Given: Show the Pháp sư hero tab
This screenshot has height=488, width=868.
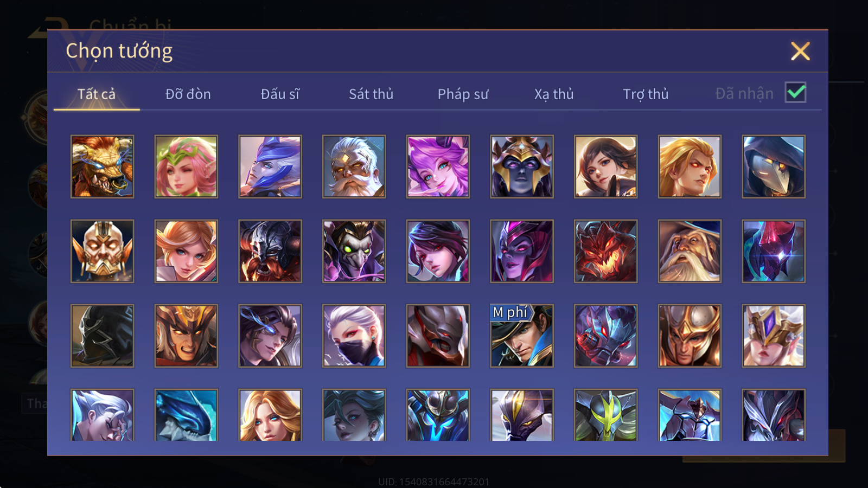Looking at the screenshot, I should pos(463,94).
